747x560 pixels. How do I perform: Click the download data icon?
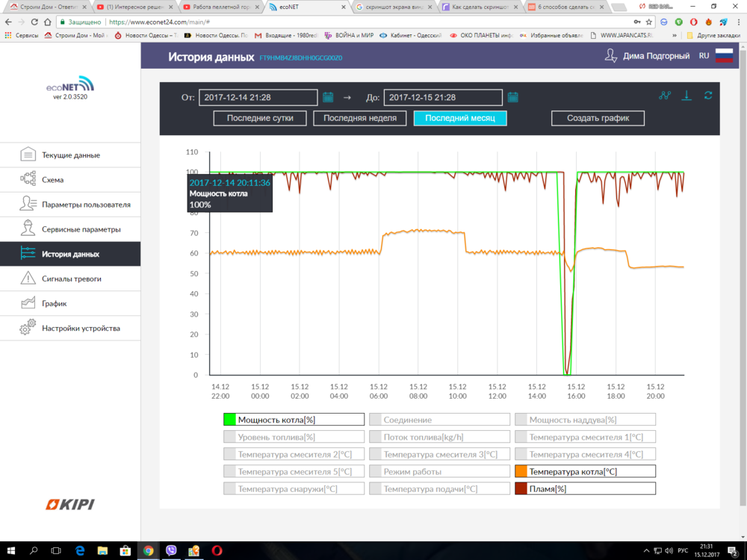[x=687, y=96]
